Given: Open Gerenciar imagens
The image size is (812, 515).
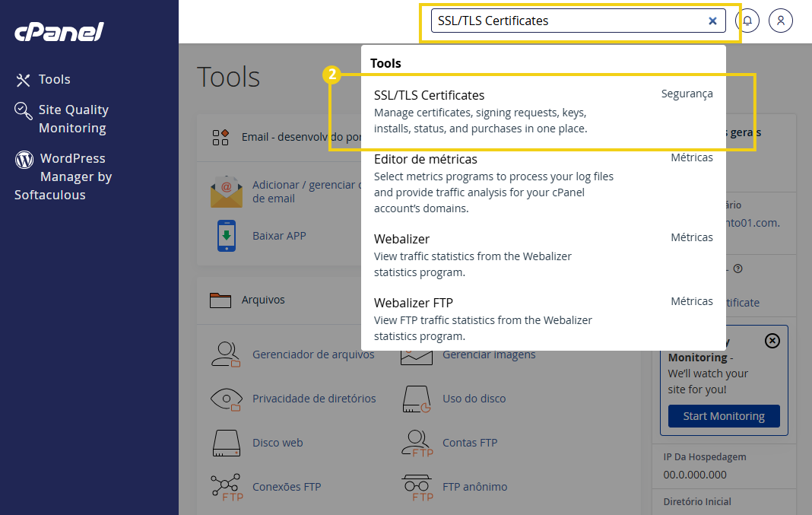Looking at the screenshot, I should tap(488, 355).
